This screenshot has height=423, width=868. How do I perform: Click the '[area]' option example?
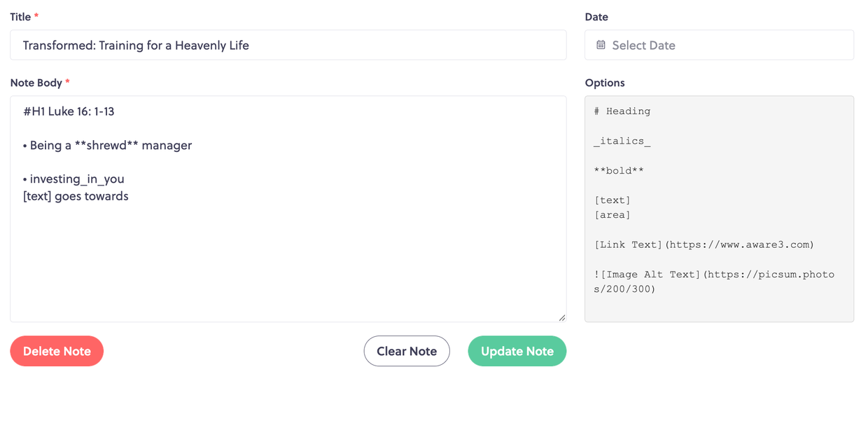click(x=612, y=215)
